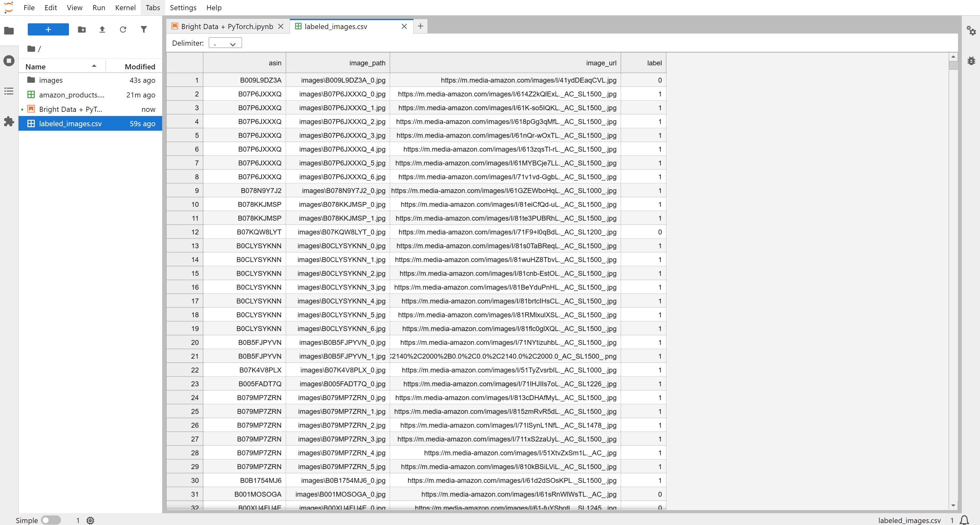Click the blue New Launcher button
This screenshot has width=980, height=525.
click(48, 29)
